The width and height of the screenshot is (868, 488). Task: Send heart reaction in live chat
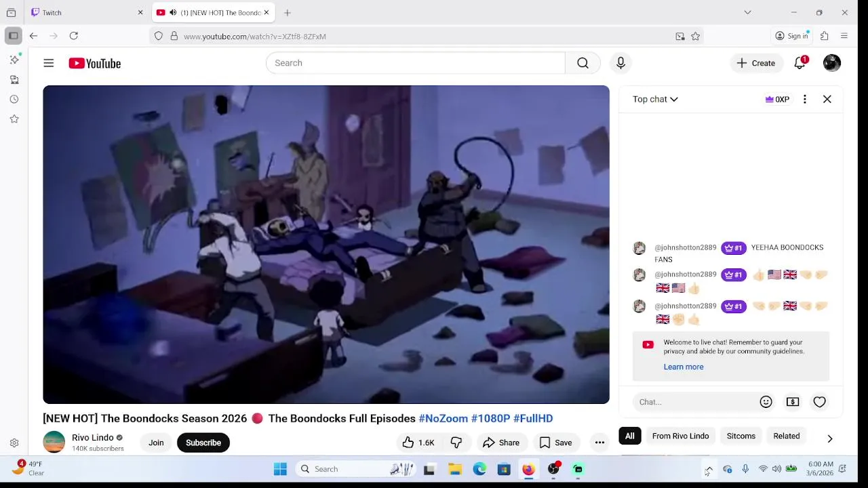819,402
